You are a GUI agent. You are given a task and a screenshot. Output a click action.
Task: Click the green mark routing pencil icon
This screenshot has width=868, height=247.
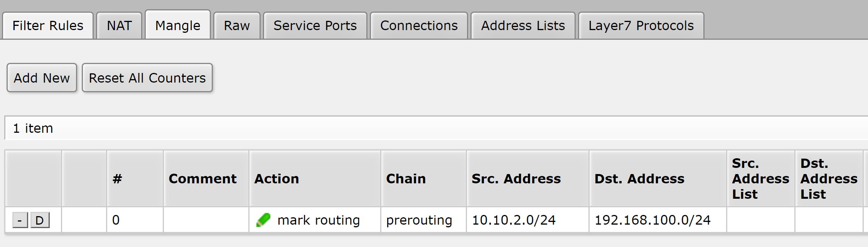[x=263, y=220]
